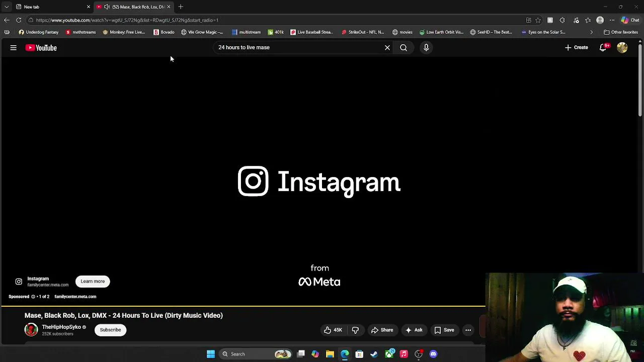Open File Explorer from the taskbar

pos(330,354)
